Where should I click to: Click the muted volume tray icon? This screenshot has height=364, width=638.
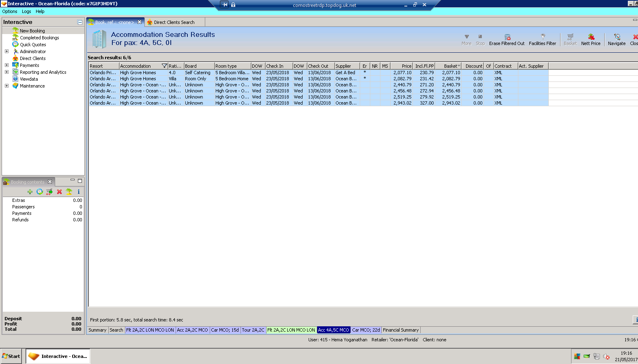coord(606,357)
